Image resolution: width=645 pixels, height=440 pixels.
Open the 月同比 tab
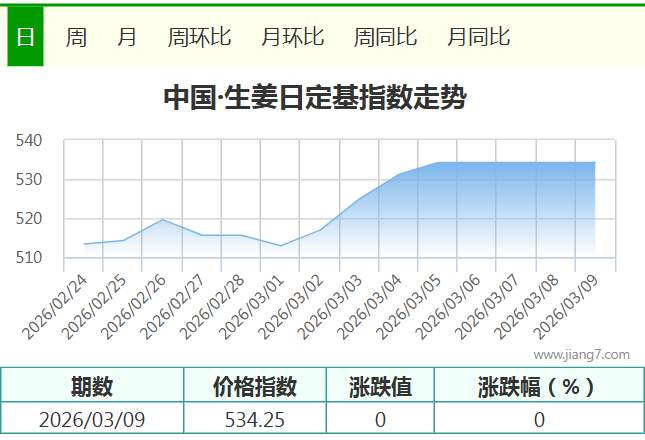point(478,38)
